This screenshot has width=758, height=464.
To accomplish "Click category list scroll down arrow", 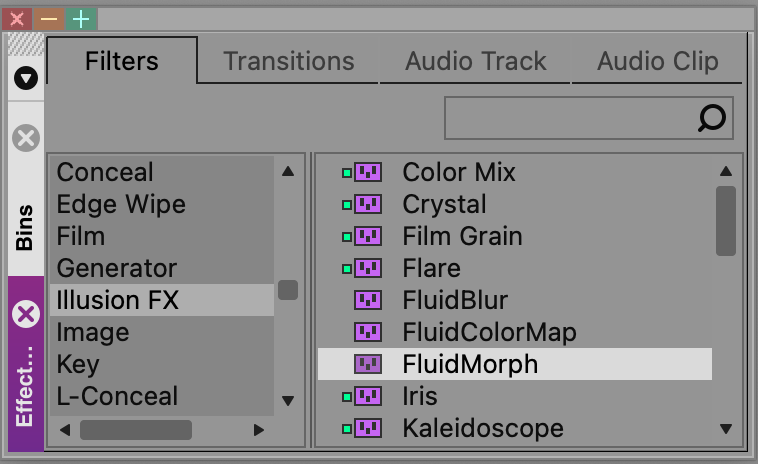I will 288,401.
